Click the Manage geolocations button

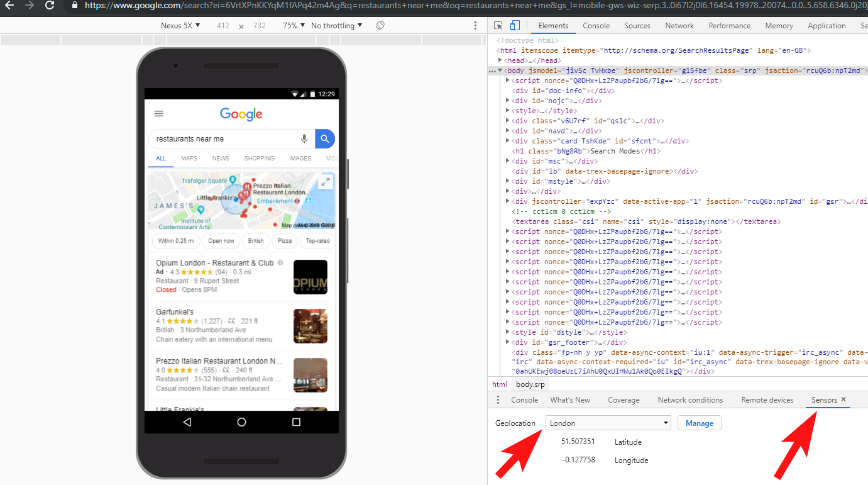[x=700, y=423]
